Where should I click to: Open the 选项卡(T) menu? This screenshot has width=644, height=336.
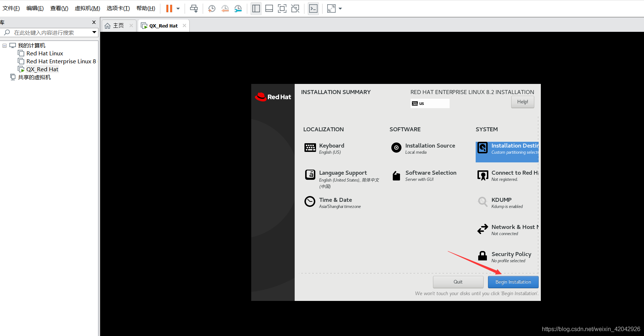118,8
